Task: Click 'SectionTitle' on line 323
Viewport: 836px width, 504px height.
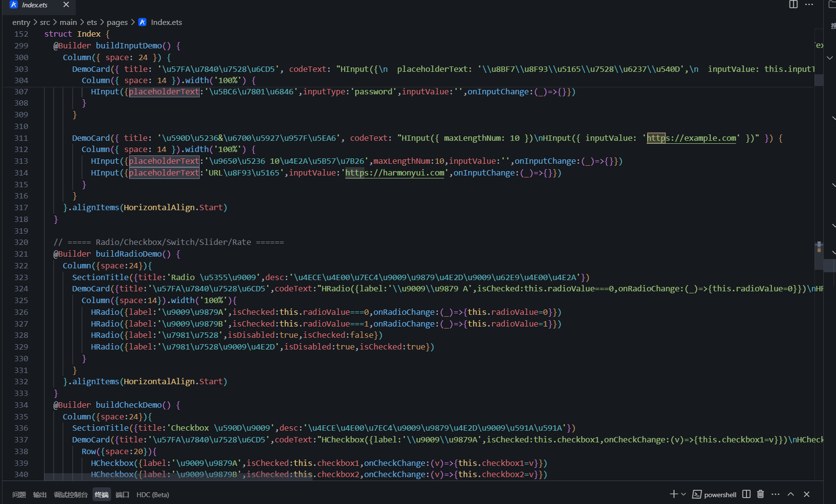Action: coord(100,277)
